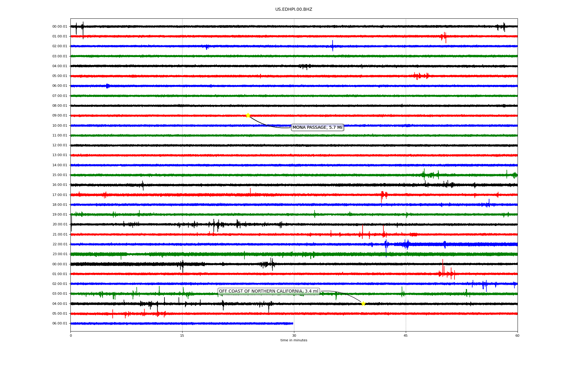Viewport: 588px width, 368px height.
Task: Click the 11:00:01 row label
Action: pos(60,136)
